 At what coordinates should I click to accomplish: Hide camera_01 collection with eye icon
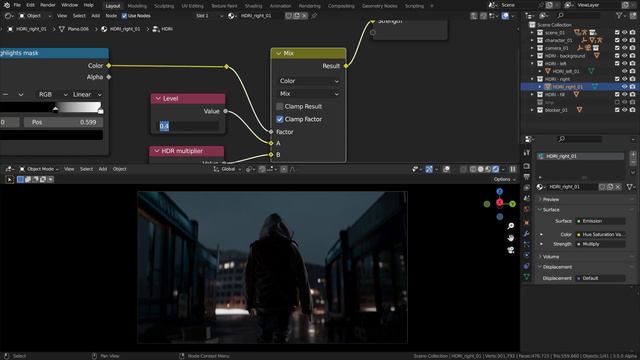624,48
